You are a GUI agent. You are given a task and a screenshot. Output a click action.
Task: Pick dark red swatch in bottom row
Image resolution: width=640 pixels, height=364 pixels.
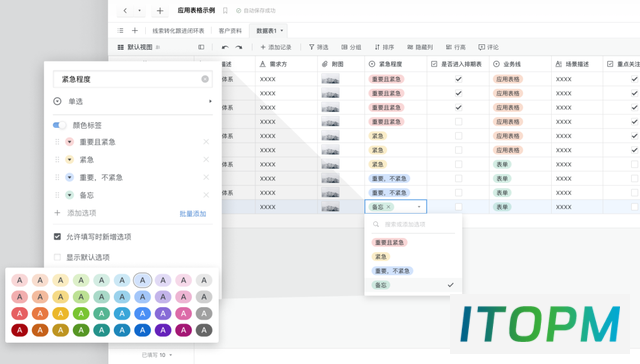(x=20, y=330)
